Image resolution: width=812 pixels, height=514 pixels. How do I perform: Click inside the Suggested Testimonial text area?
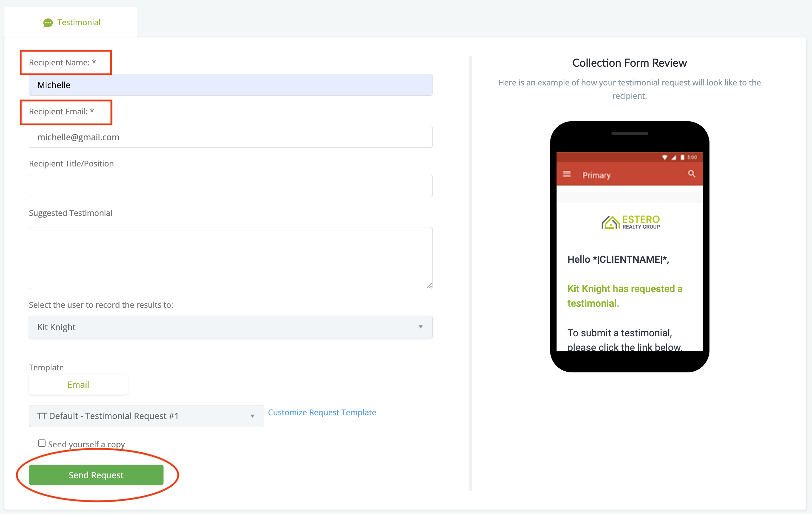(x=230, y=258)
